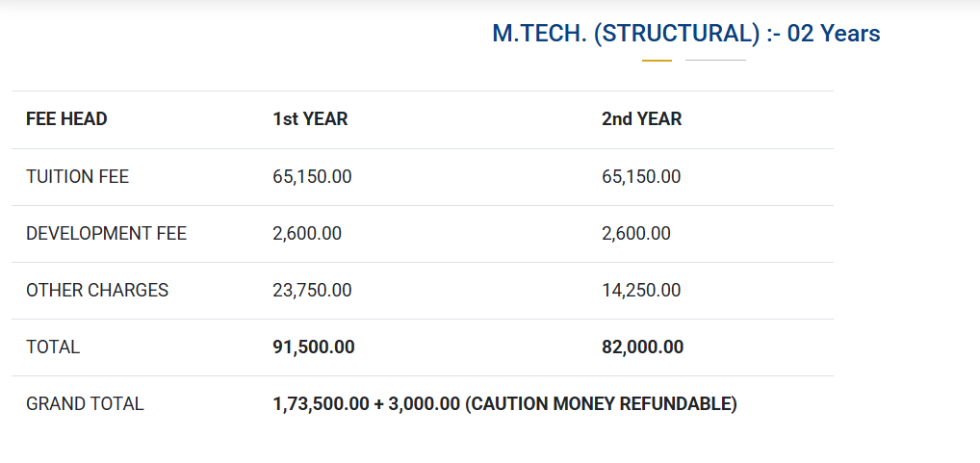Click the TOTAL row label

click(53, 347)
